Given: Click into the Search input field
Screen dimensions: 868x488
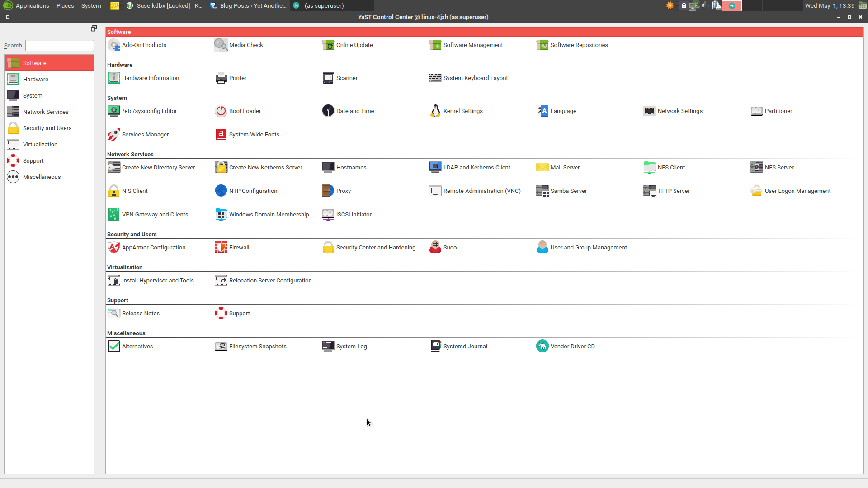Looking at the screenshot, I should tap(59, 45).
